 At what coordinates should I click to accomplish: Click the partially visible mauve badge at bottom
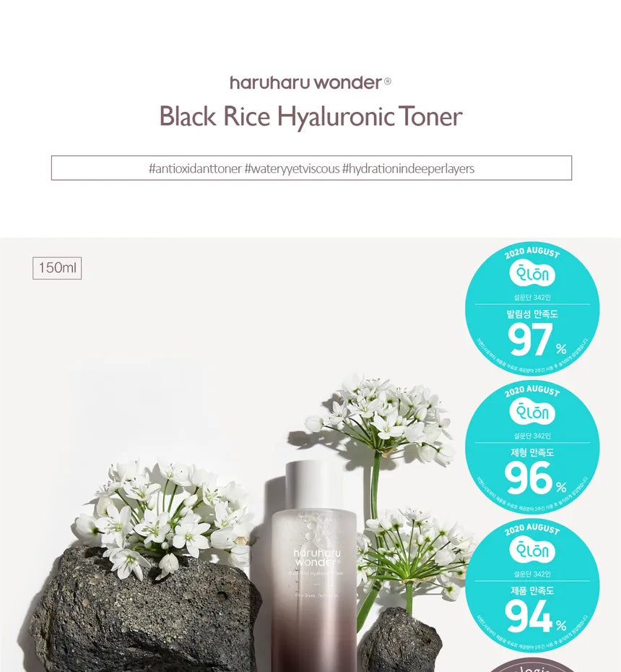coord(533,664)
